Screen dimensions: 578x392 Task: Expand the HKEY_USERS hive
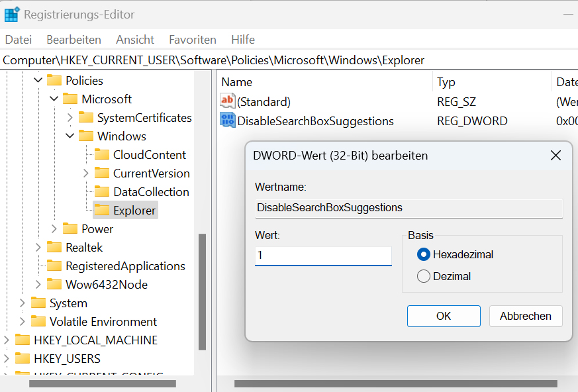[x=6, y=358]
